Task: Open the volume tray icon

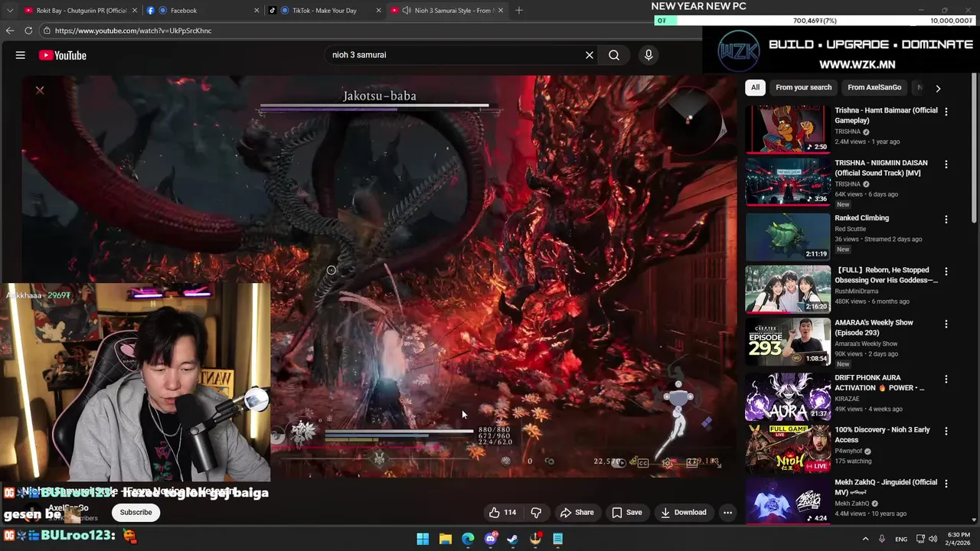Action: pyautogui.click(x=933, y=539)
